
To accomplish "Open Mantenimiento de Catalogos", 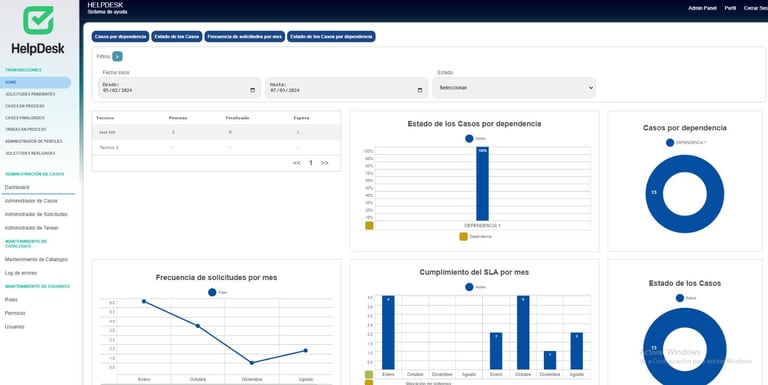I will (x=36, y=259).
